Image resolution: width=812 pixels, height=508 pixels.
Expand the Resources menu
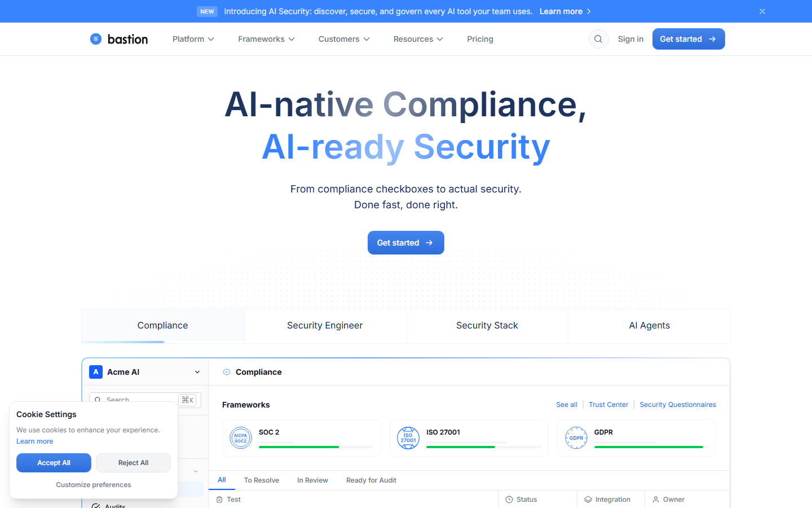(418, 39)
